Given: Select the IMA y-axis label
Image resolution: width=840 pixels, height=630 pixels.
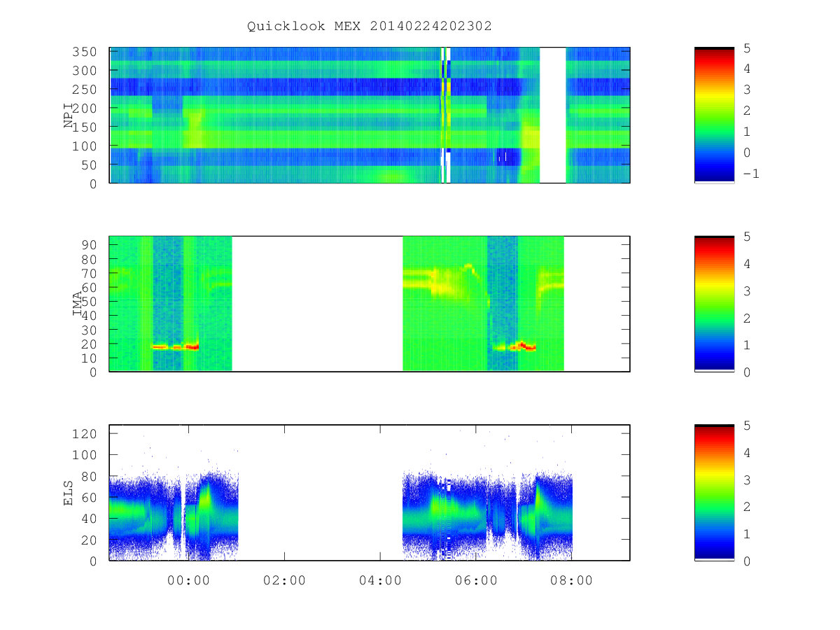Looking at the screenshot, I should [77, 304].
